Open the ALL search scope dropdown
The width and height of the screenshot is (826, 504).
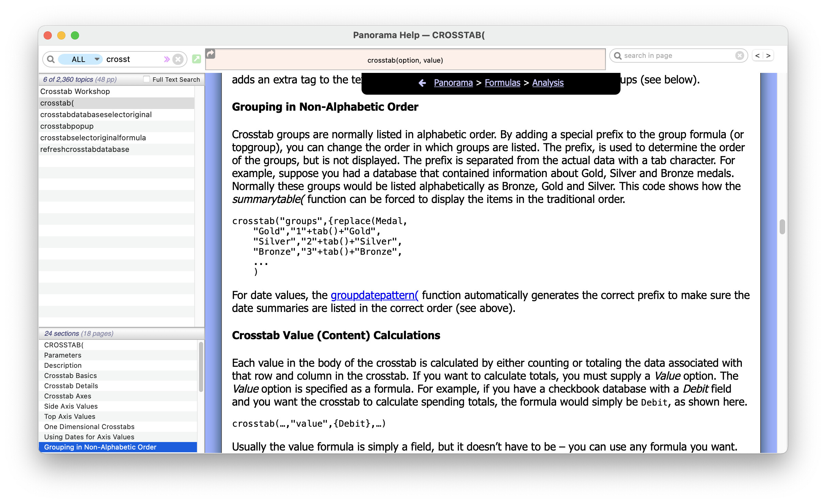(80, 59)
